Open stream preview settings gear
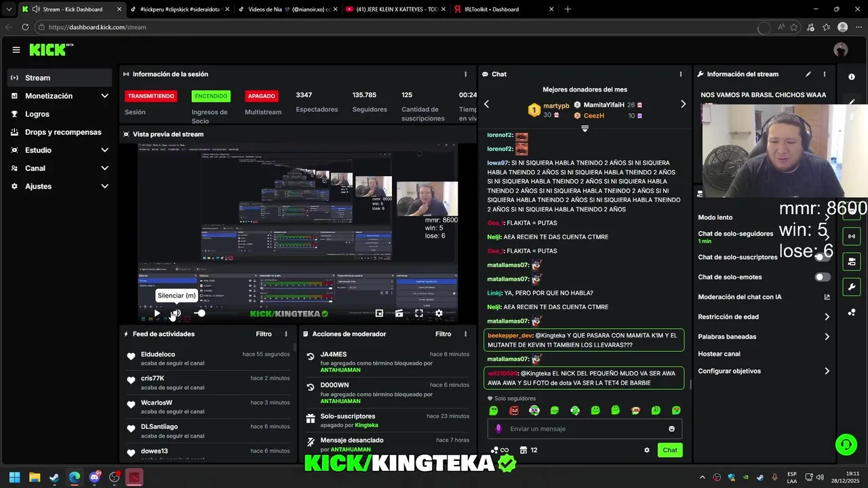Image resolution: width=868 pixels, height=488 pixels. tap(439, 313)
